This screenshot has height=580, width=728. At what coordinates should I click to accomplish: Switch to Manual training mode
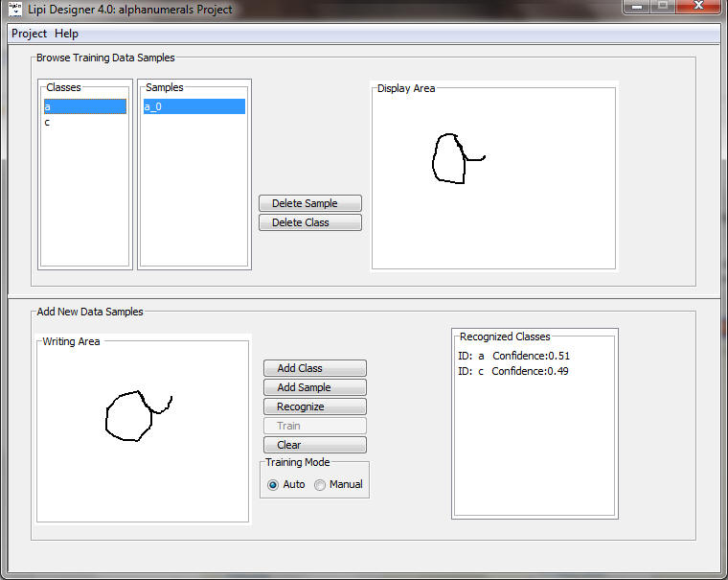point(320,485)
